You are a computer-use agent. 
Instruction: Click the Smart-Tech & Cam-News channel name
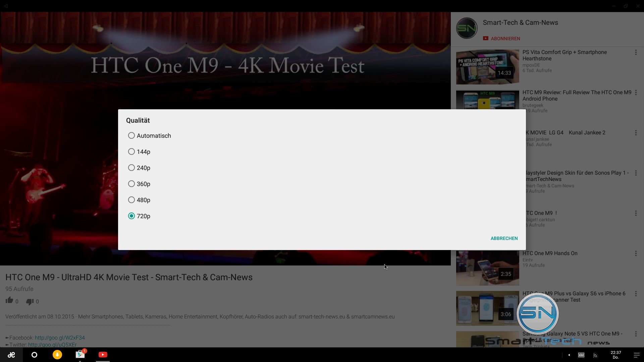[x=520, y=22]
